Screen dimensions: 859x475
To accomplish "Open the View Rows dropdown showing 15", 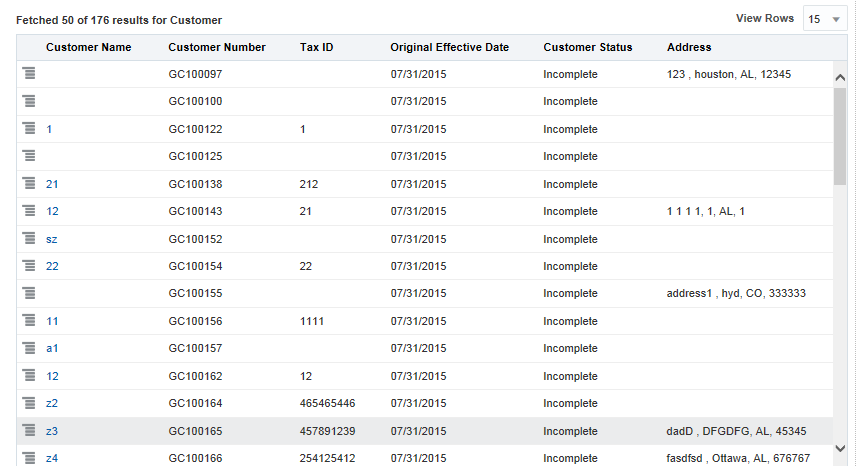I will point(824,19).
